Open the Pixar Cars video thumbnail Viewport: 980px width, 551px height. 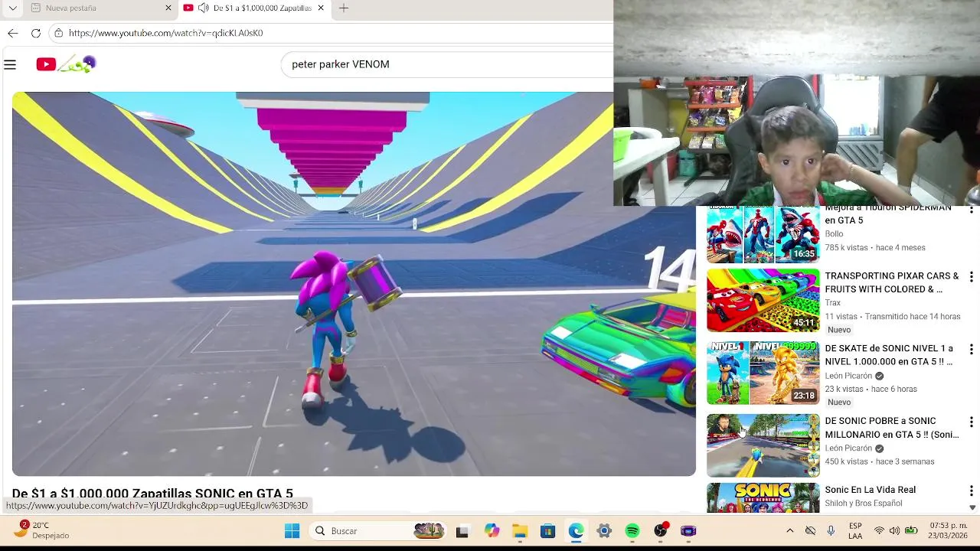pyautogui.click(x=763, y=300)
